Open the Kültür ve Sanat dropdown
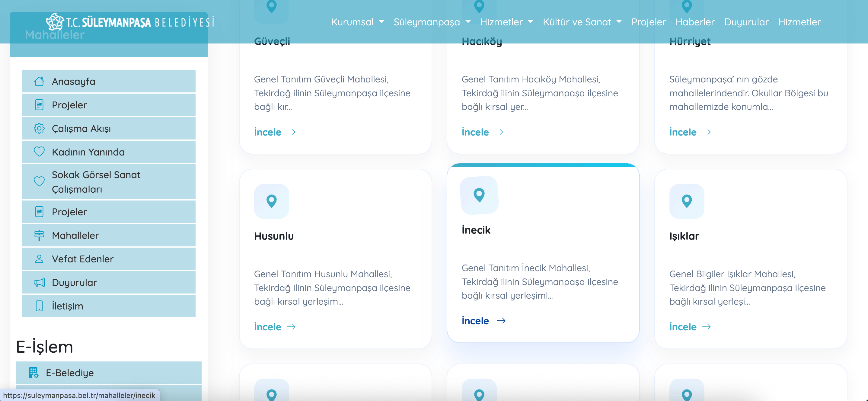 click(582, 22)
